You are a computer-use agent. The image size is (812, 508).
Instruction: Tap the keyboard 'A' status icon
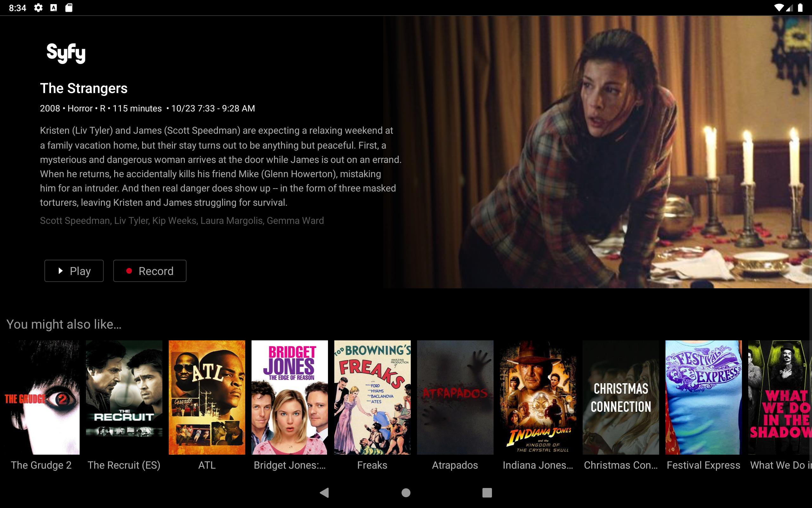click(54, 8)
